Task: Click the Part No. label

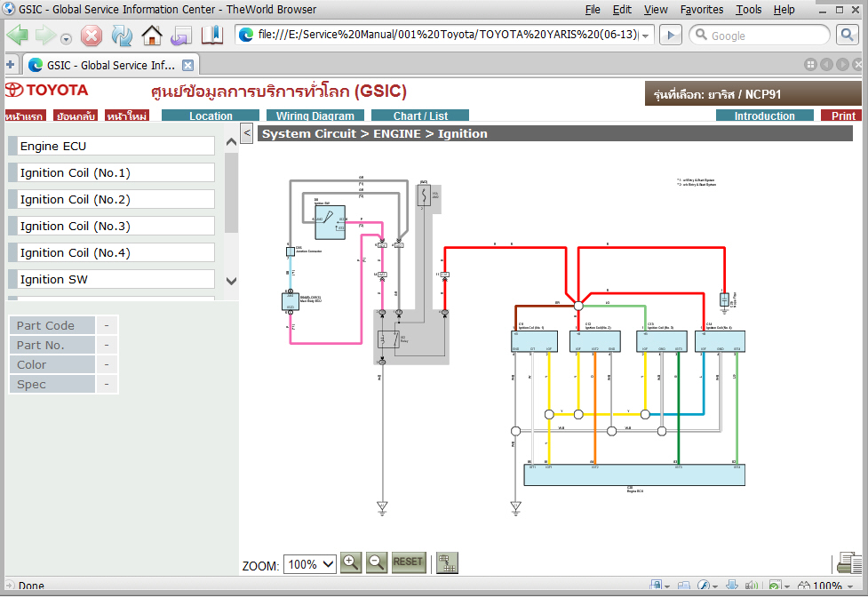Action: click(x=52, y=345)
